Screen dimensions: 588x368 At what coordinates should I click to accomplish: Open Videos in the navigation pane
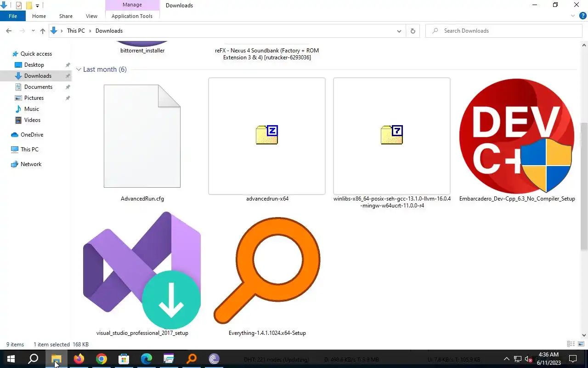pyautogui.click(x=32, y=120)
